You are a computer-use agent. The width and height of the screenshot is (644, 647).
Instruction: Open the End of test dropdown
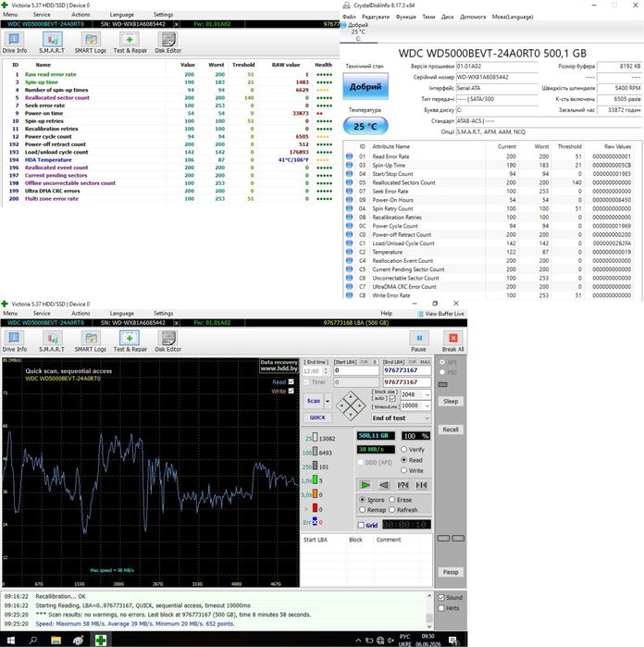point(401,418)
